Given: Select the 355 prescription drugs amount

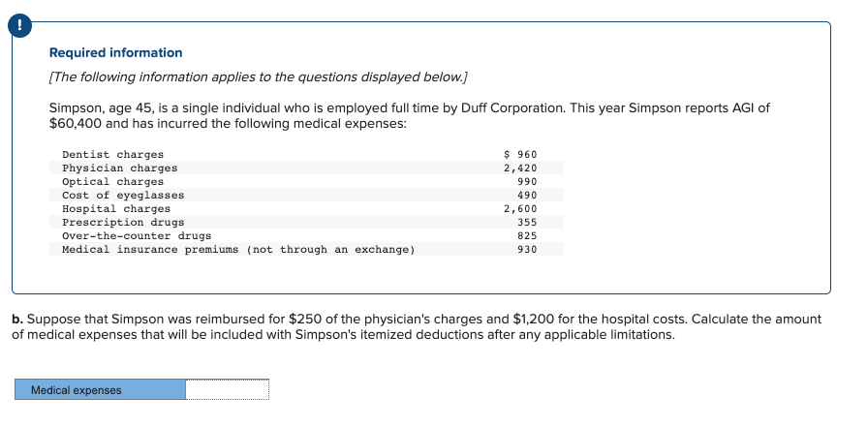Looking at the screenshot, I should point(527,223).
